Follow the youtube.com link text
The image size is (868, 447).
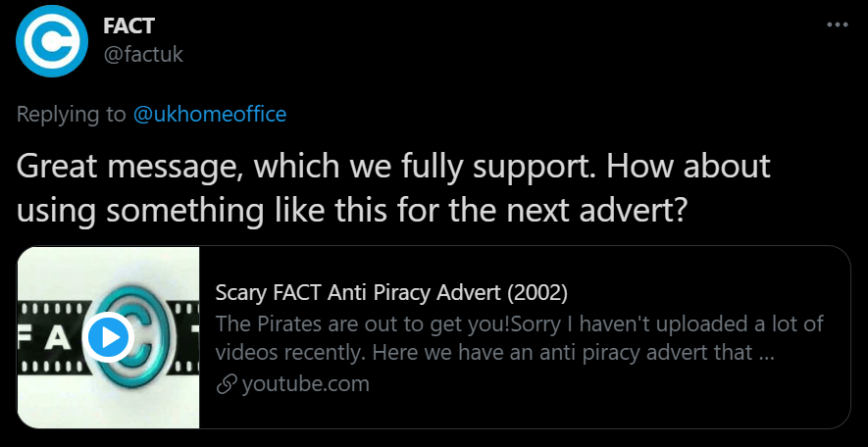tap(305, 383)
